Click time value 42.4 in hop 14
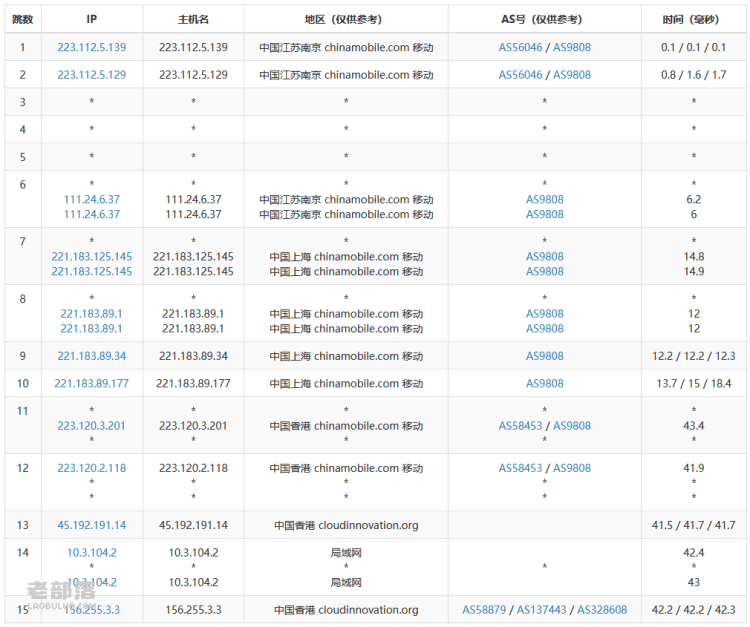The height and width of the screenshot is (627, 750). [x=694, y=552]
